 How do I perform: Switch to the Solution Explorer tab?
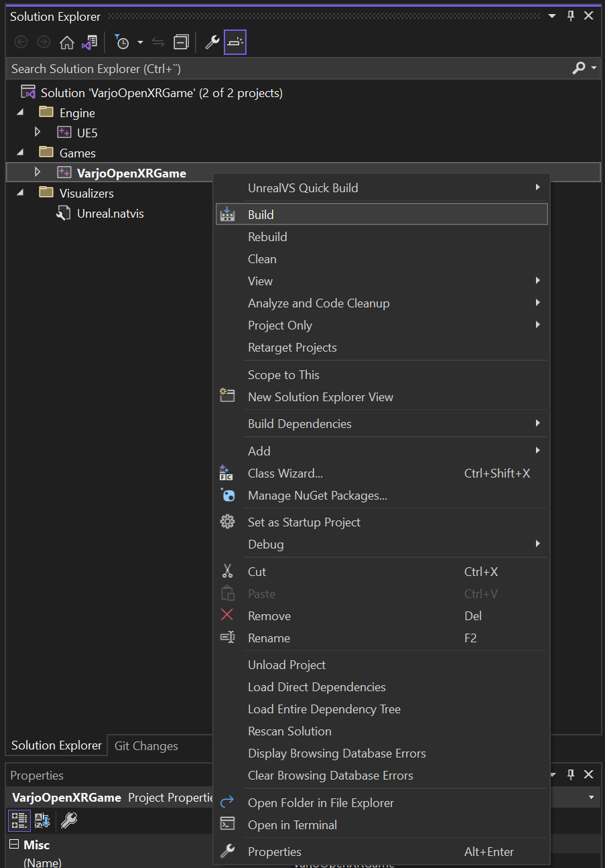tap(56, 745)
